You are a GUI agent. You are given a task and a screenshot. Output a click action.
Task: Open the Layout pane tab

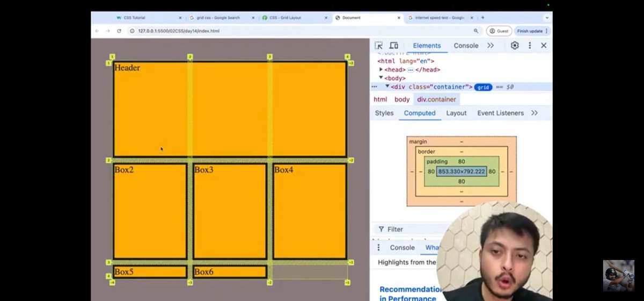coord(456,113)
